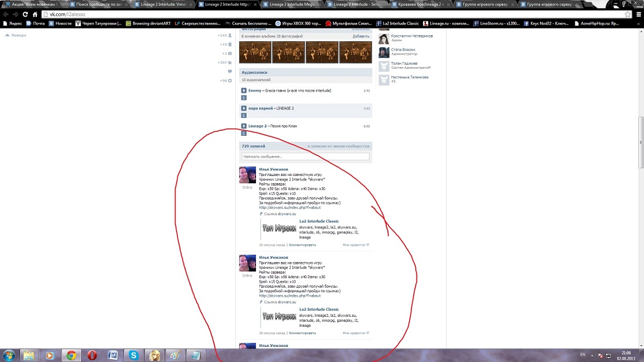Open the +96 gear settings icon
The image size is (644, 362).
(x=230, y=80)
